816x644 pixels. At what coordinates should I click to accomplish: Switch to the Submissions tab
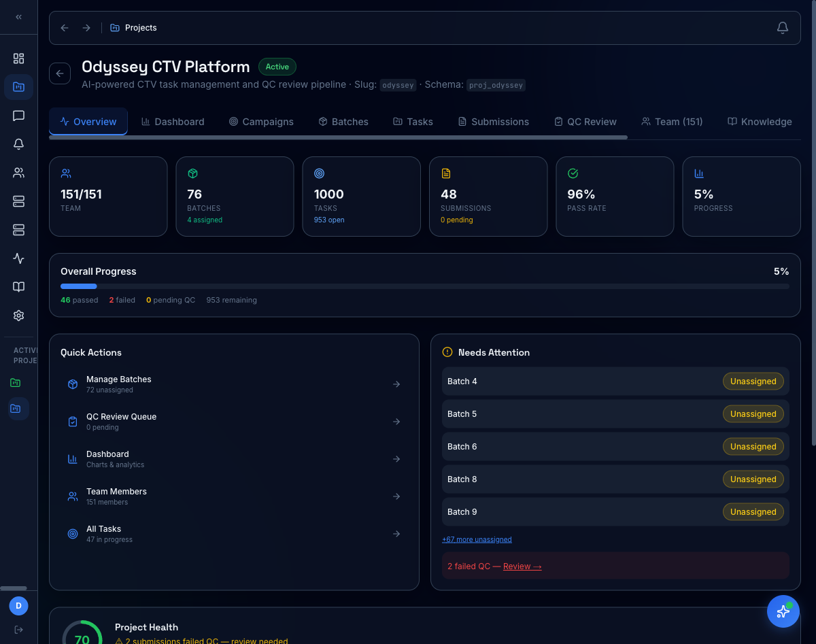tap(494, 122)
